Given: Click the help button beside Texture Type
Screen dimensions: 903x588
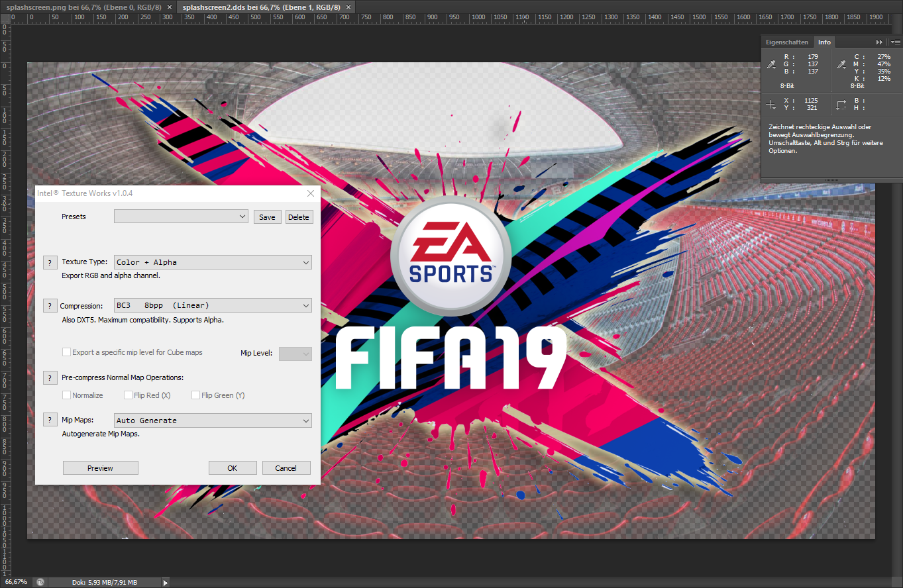Looking at the screenshot, I should pos(50,262).
